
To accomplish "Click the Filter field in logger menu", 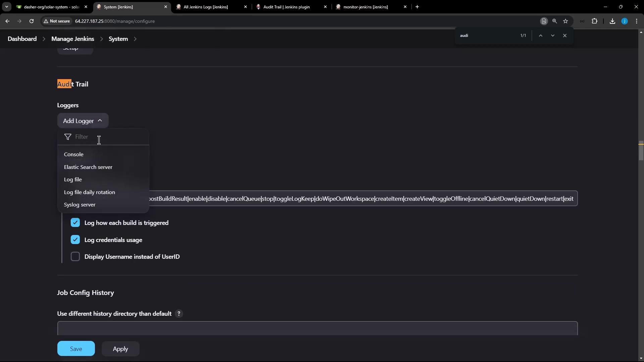I will [x=107, y=137].
